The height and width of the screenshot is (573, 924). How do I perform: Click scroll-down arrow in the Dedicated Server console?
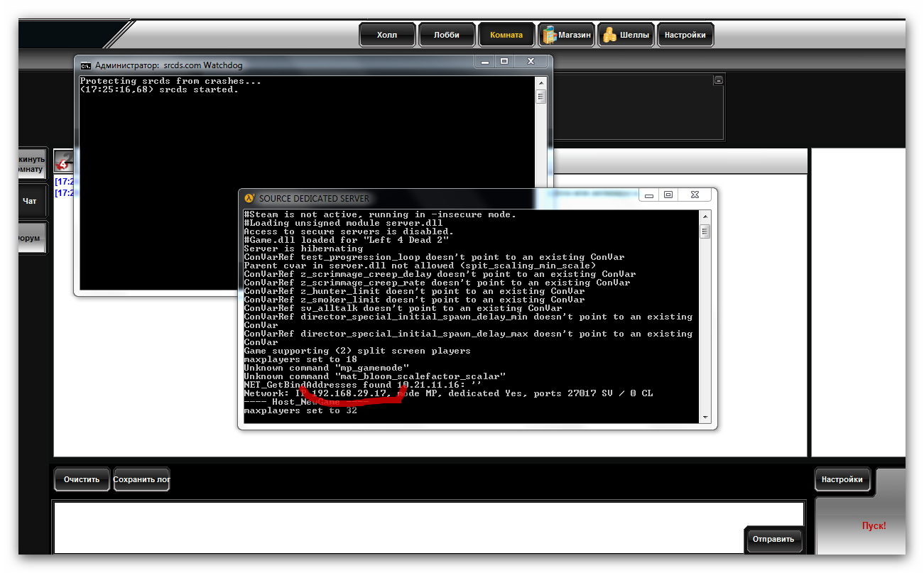point(705,418)
